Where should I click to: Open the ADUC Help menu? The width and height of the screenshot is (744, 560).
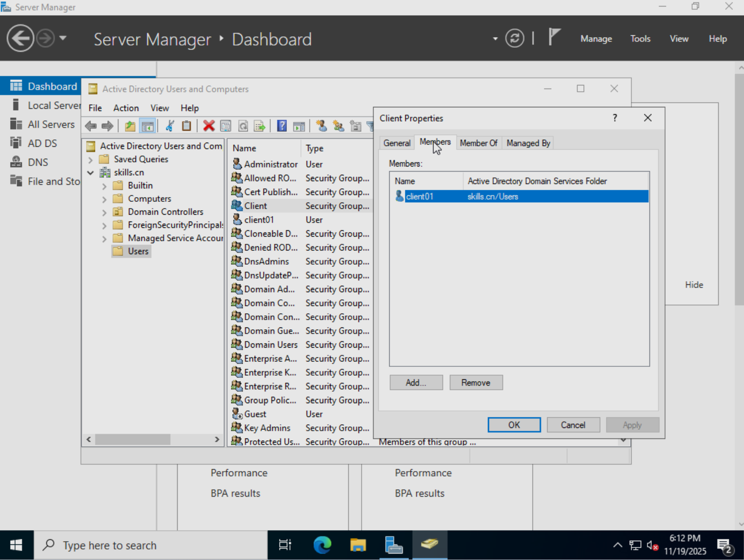click(x=190, y=108)
